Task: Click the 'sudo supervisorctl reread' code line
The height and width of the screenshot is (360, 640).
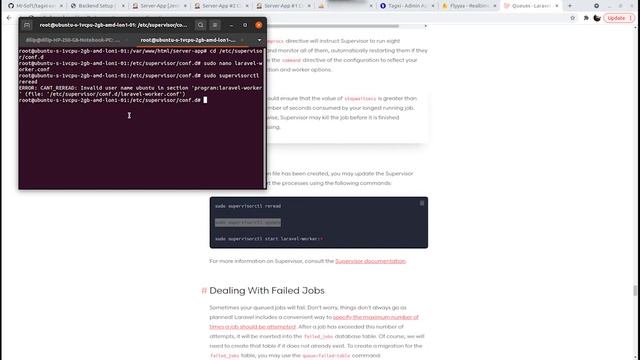Action: click(248, 206)
